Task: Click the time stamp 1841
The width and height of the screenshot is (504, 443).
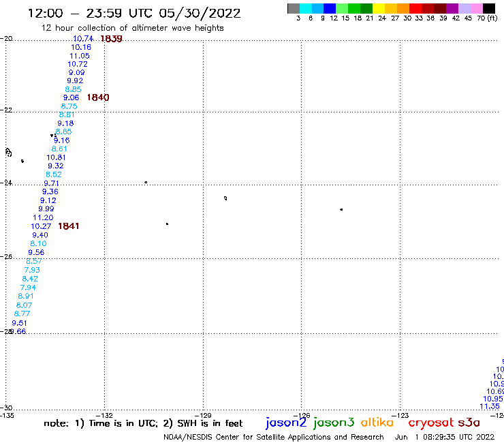Action: (69, 226)
